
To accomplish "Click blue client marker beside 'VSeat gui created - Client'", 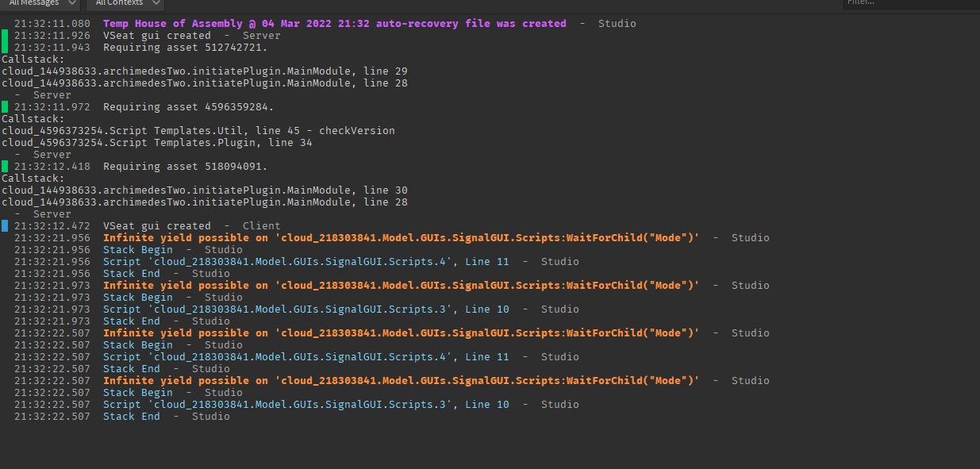I will 5,226.
